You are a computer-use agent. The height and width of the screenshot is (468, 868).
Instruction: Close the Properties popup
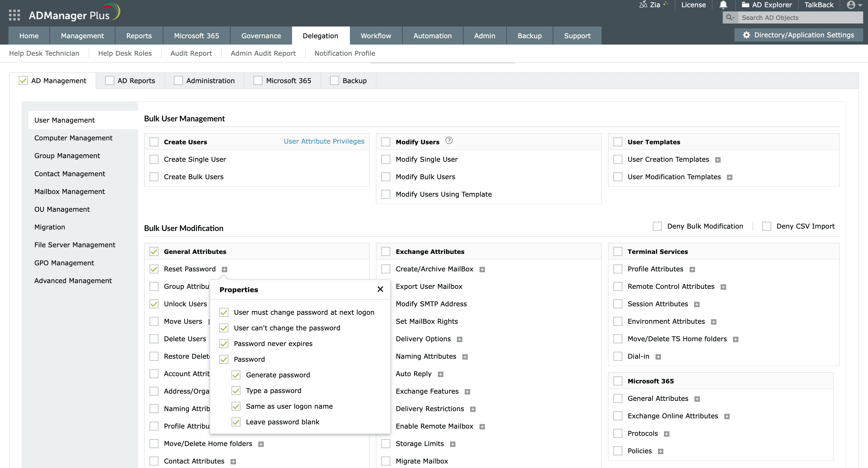click(x=380, y=289)
